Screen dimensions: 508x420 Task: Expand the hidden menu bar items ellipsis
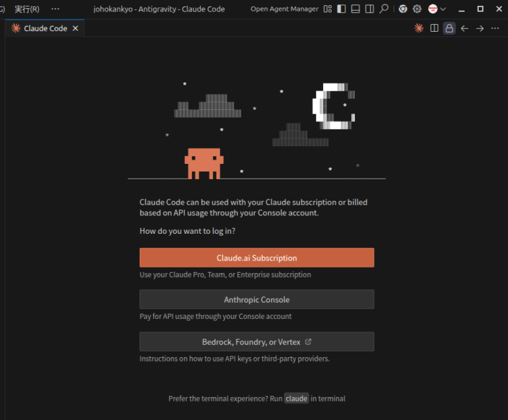click(x=55, y=9)
